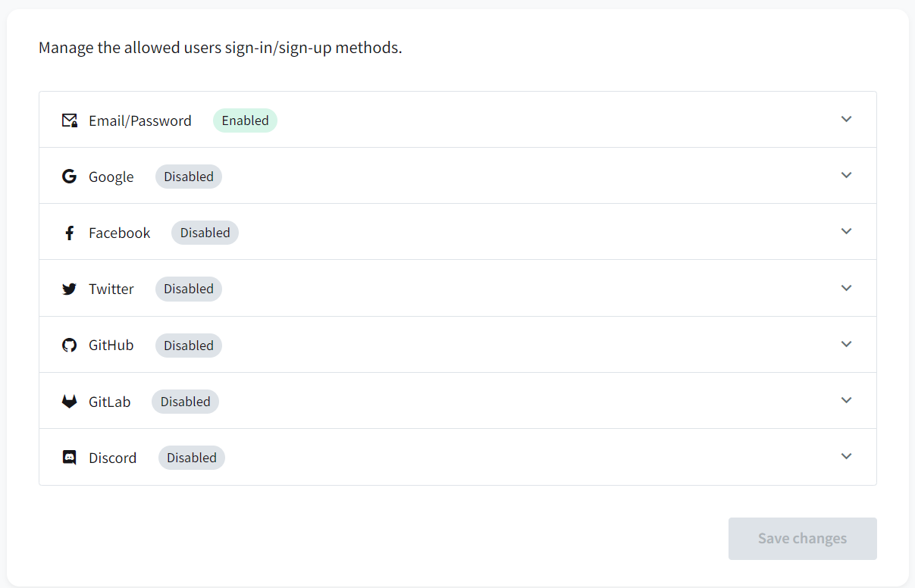Click the Disabled badge next to Google
This screenshot has width=915, height=588.
tap(189, 177)
